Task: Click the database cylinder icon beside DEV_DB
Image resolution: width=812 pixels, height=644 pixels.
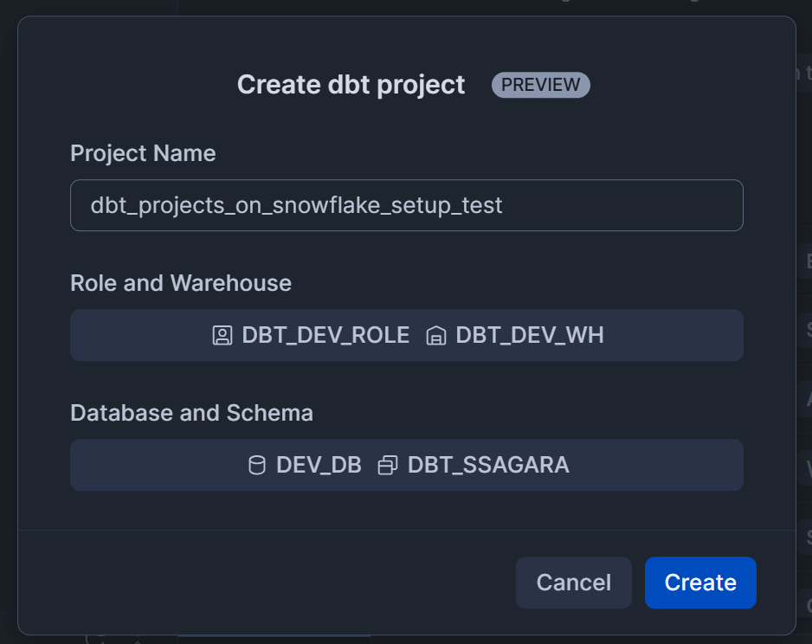Action: click(257, 466)
